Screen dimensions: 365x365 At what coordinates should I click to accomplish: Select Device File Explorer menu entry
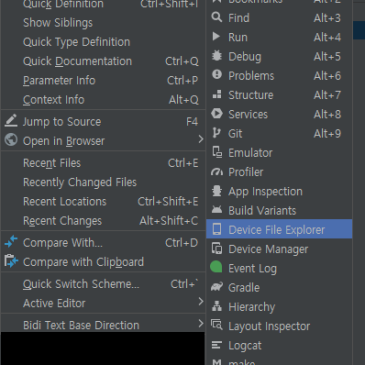pyautogui.click(x=279, y=229)
